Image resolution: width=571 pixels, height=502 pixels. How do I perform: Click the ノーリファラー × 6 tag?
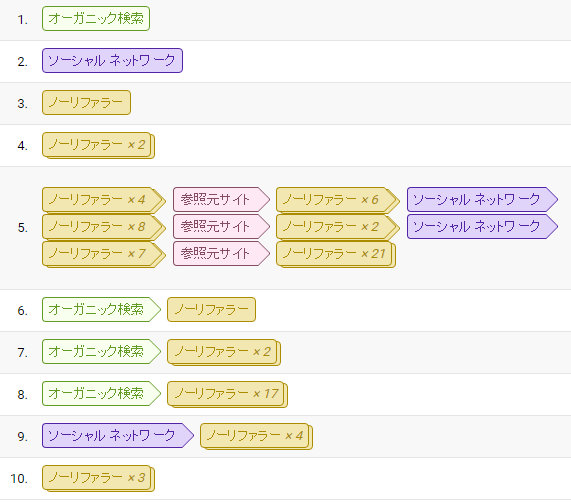pos(338,200)
